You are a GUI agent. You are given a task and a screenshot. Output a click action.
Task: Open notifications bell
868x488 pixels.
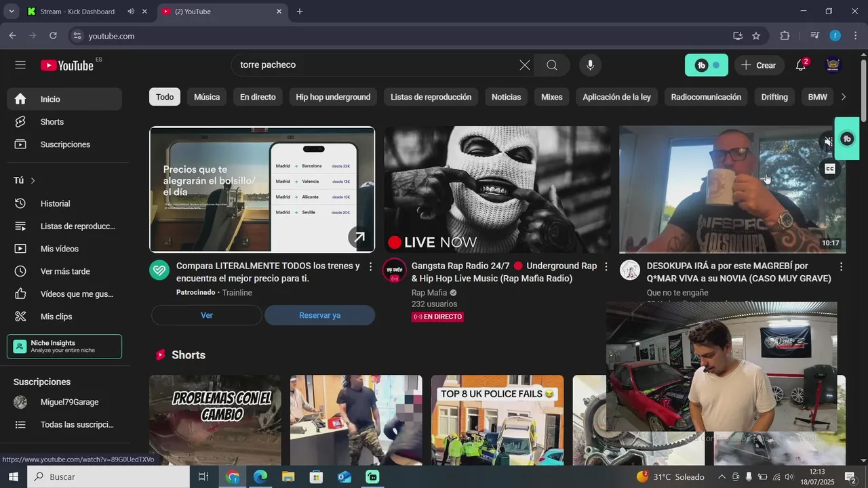801,65
